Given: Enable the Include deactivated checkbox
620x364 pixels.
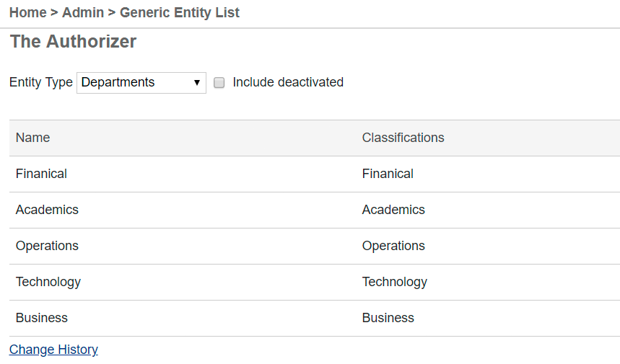Looking at the screenshot, I should 219,83.
